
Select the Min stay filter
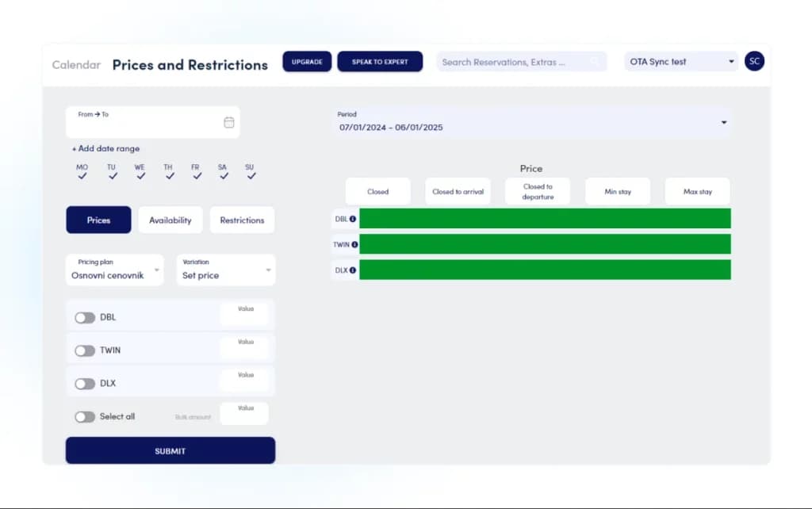[x=618, y=192]
